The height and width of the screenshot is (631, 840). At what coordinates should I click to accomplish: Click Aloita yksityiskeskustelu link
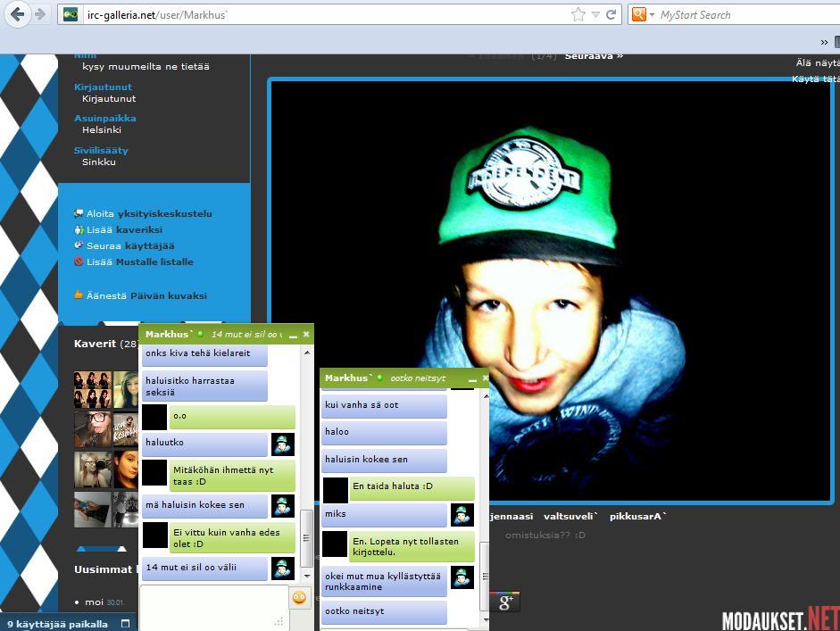149,213
